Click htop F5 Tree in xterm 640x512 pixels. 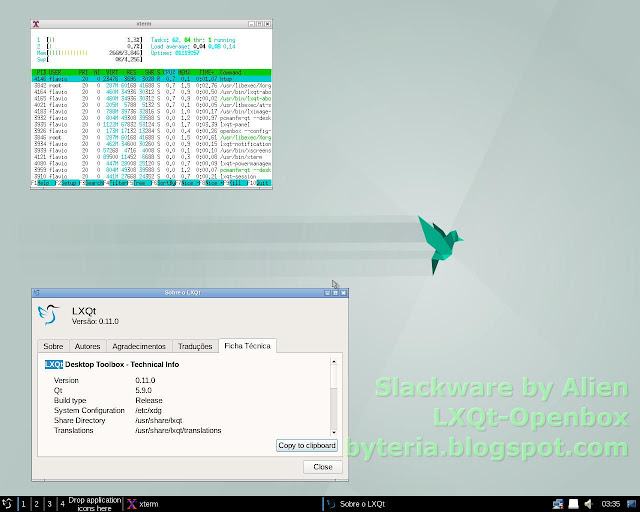(x=140, y=183)
